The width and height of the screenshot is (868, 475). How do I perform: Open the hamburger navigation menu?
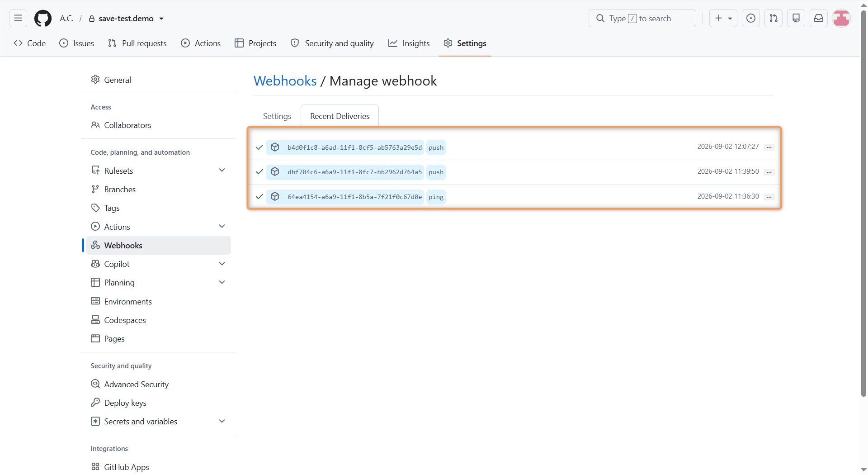pos(18,18)
